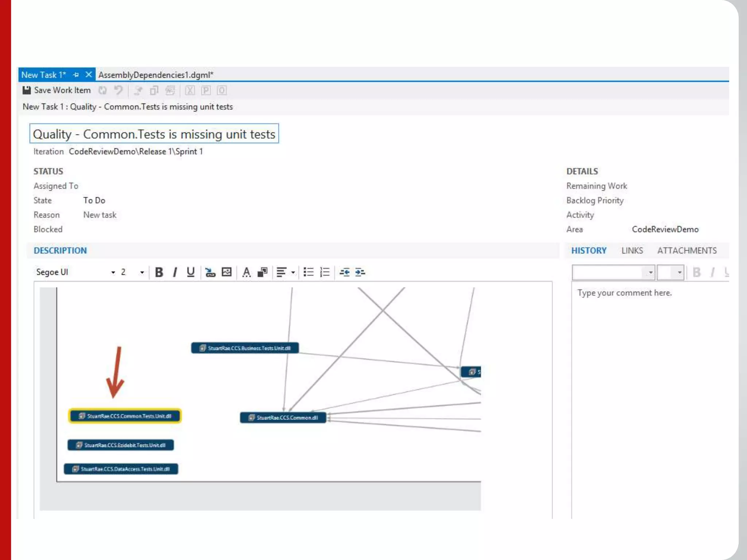Image resolution: width=747 pixels, height=560 pixels.
Task: Click the insert hyperlink icon
Action: point(210,272)
